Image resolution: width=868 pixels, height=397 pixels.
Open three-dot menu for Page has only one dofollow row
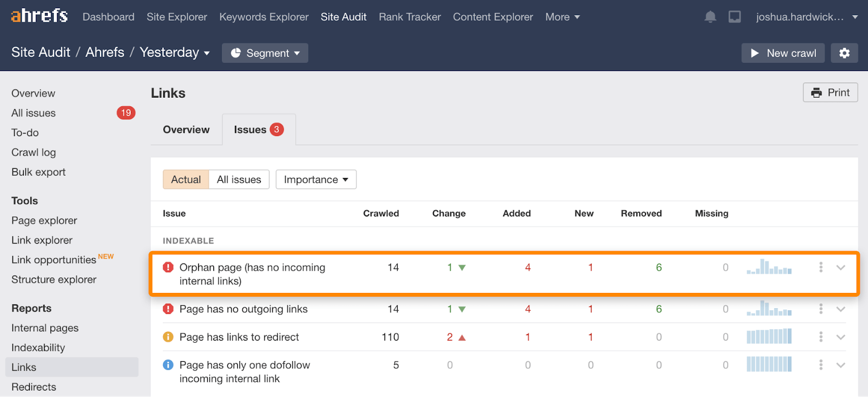[x=821, y=365]
